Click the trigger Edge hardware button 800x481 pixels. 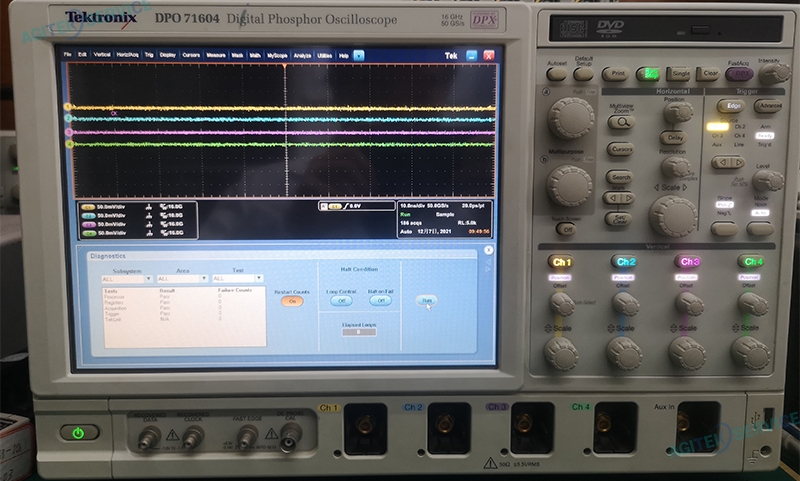(x=731, y=106)
